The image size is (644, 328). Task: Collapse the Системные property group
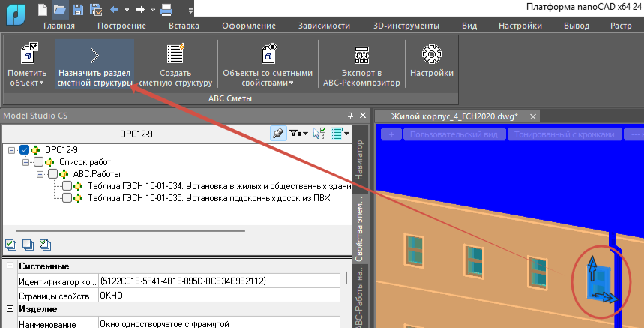[10, 266]
